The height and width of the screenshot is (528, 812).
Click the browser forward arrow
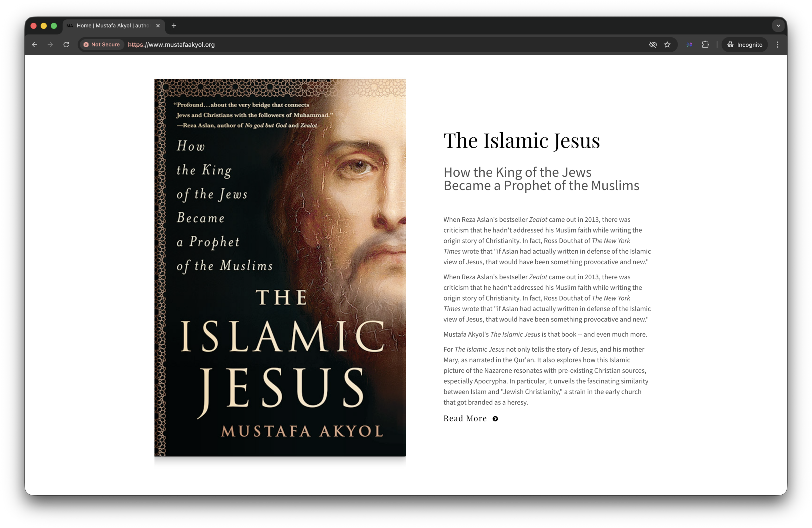tap(50, 45)
